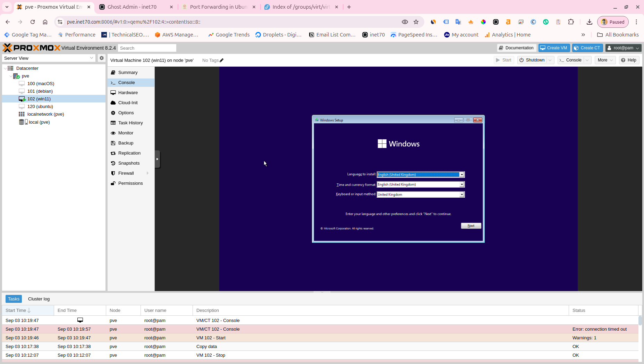This screenshot has height=364, width=644.
Task: Select VM 100 (macOS) in tree
Action: (x=41, y=84)
